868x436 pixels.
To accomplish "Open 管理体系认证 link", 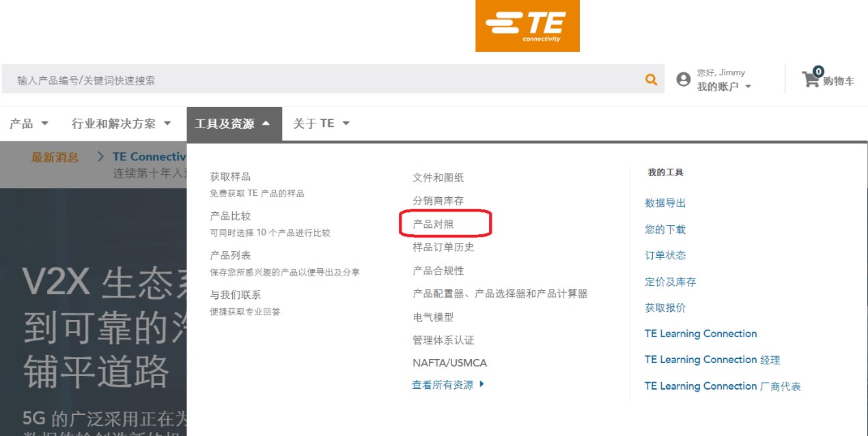I will 443,340.
